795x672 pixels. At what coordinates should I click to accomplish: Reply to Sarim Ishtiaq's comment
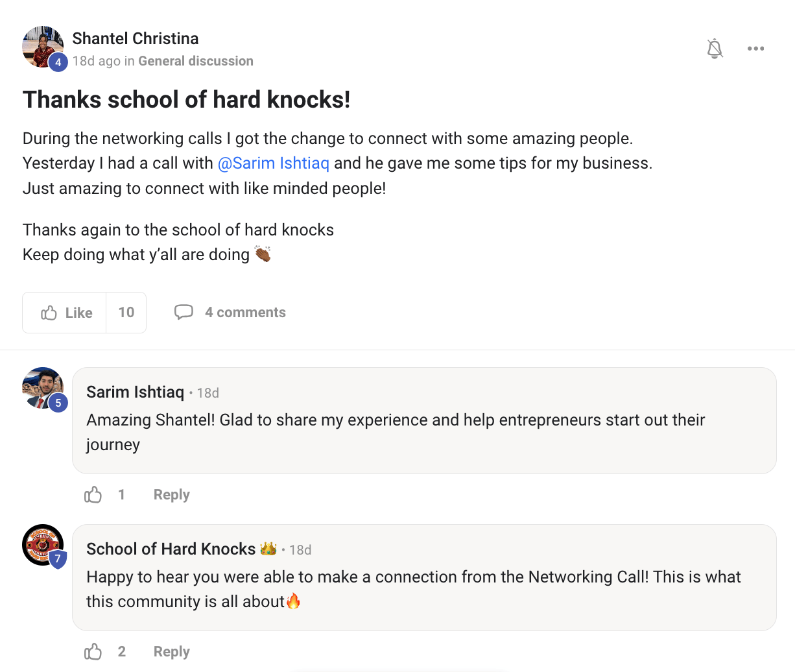(x=171, y=495)
